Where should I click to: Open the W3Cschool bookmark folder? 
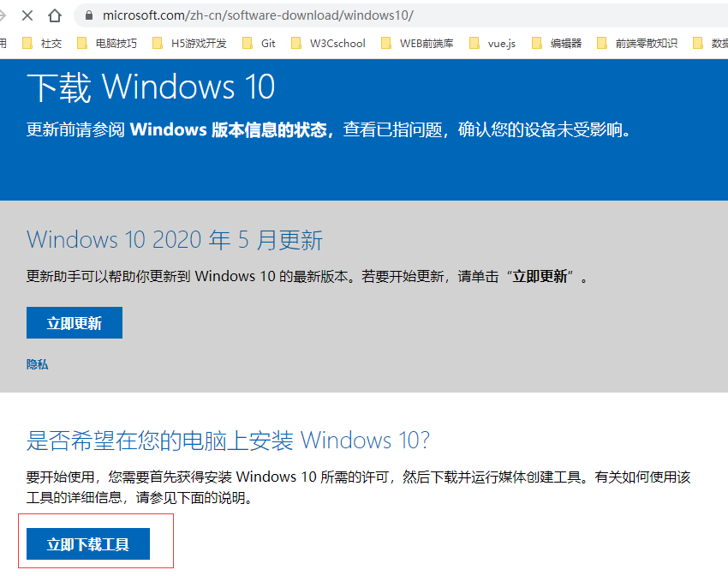329,43
